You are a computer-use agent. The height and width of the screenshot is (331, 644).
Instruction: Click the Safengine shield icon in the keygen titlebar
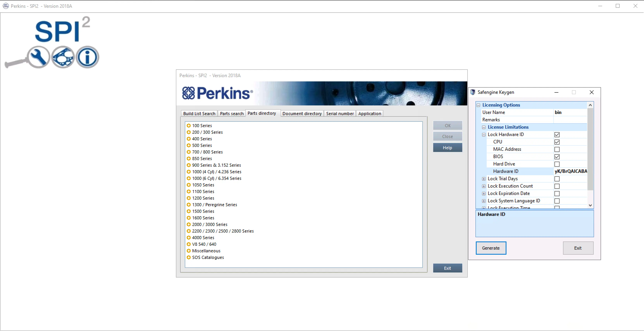point(473,92)
